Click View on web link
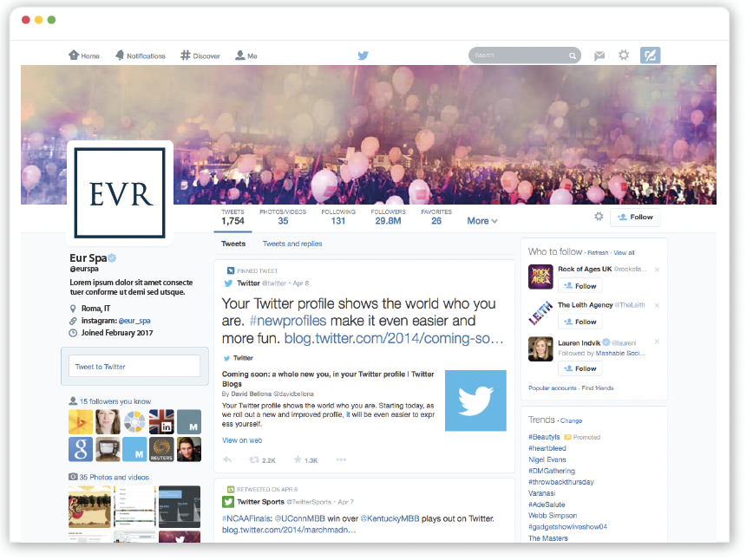Screen dimensions: 753x560 (x=242, y=440)
